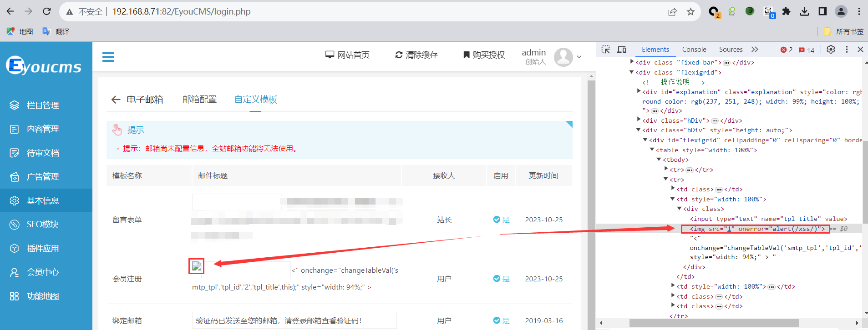Go back with browser back arrow

tap(10, 11)
